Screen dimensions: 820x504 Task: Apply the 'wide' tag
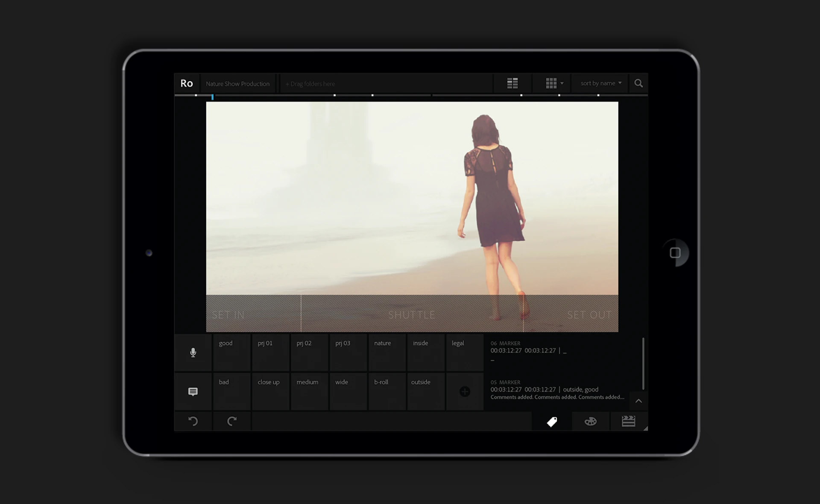tap(348, 392)
